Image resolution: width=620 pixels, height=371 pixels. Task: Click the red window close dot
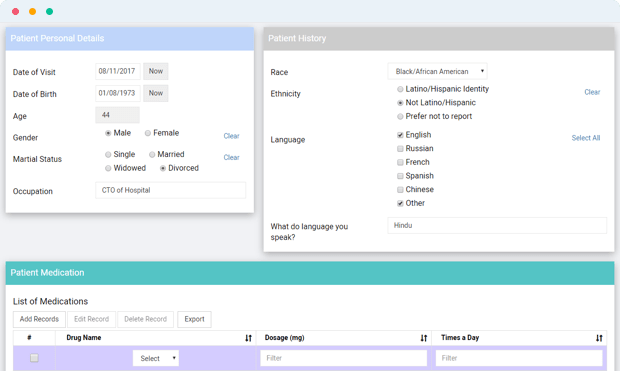click(15, 11)
